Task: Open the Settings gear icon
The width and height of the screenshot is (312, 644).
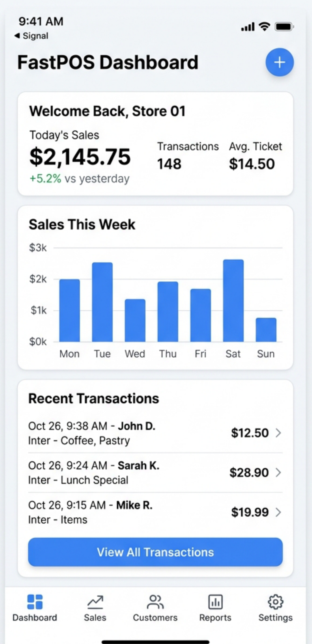Action: (275, 602)
